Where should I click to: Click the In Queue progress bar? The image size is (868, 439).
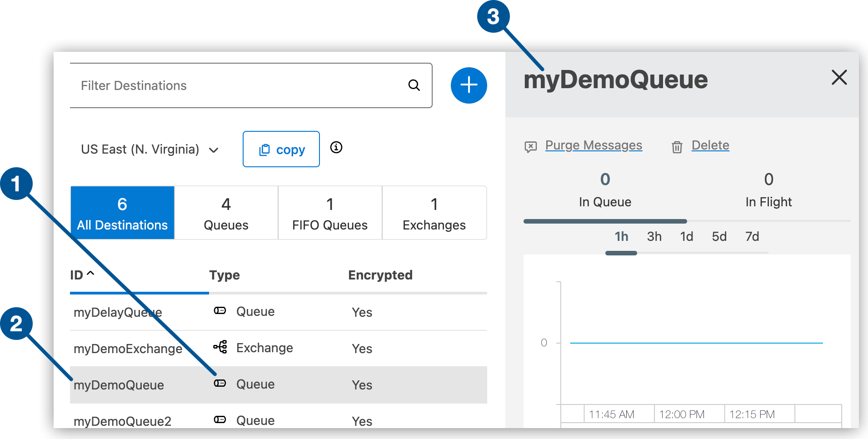[604, 221]
